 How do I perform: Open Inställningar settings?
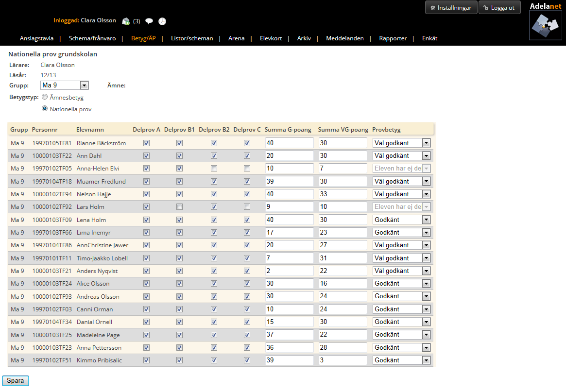coord(451,8)
